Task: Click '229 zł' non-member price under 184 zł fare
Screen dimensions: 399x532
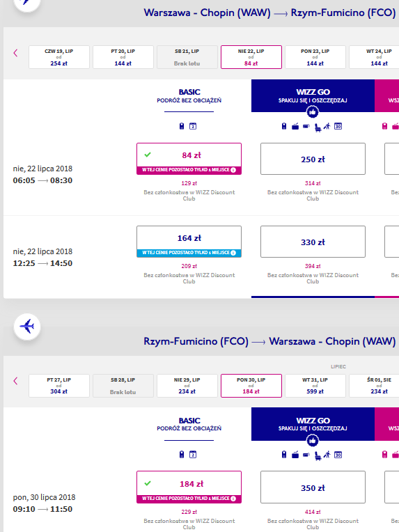Action: pyautogui.click(x=189, y=512)
